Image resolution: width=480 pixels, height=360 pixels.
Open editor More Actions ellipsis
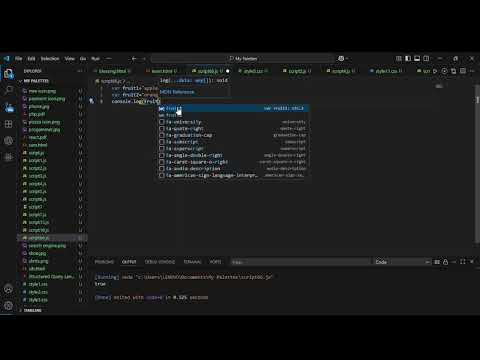pos(472,71)
